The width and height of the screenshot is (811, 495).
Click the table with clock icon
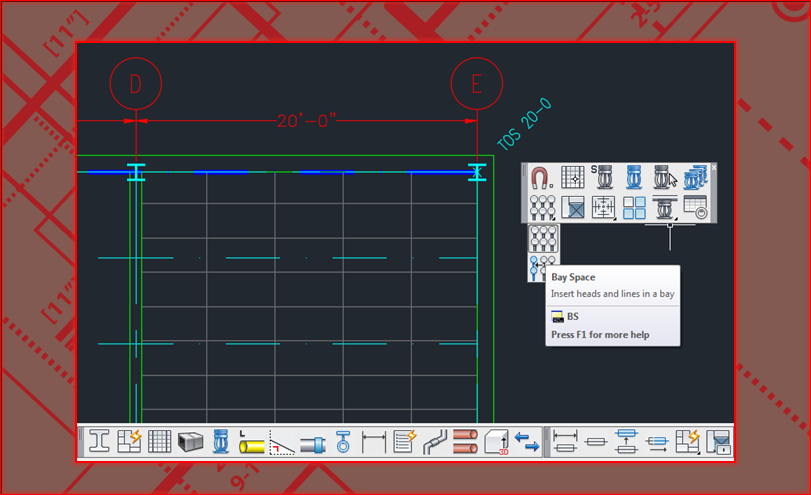coord(695,208)
